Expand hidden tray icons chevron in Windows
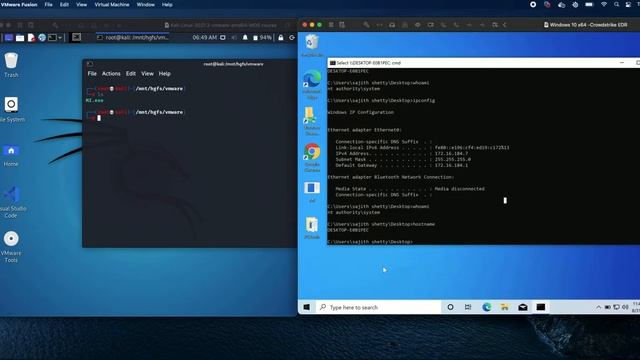Image resolution: width=640 pixels, height=360 pixels. click(x=598, y=307)
